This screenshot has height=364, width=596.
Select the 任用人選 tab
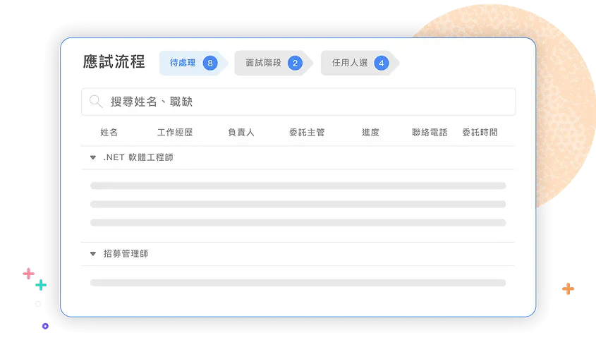[x=360, y=63]
